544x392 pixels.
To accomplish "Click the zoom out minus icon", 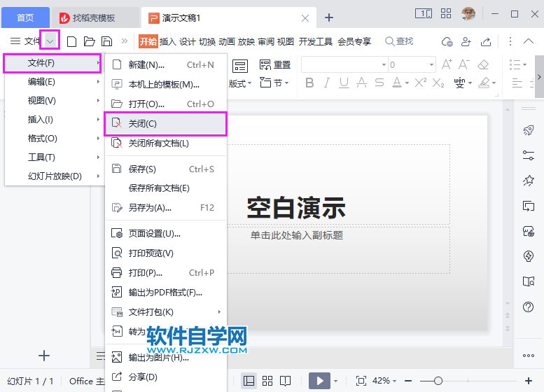I will pyautogui.click(x=408, y=381).
